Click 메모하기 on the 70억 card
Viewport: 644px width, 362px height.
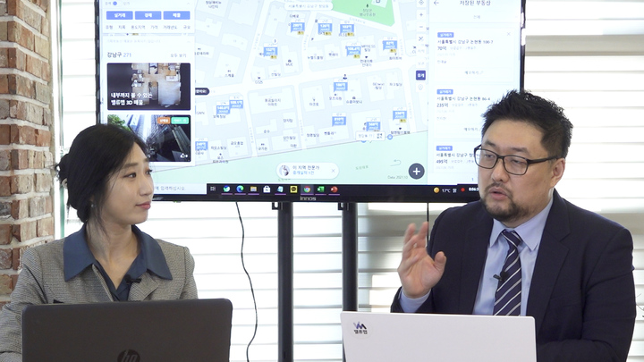pyautogui.click(x=473, y=72)
